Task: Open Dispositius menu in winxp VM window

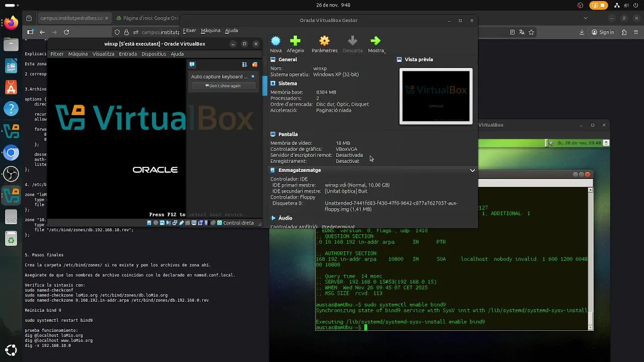Action: (153, 54)
